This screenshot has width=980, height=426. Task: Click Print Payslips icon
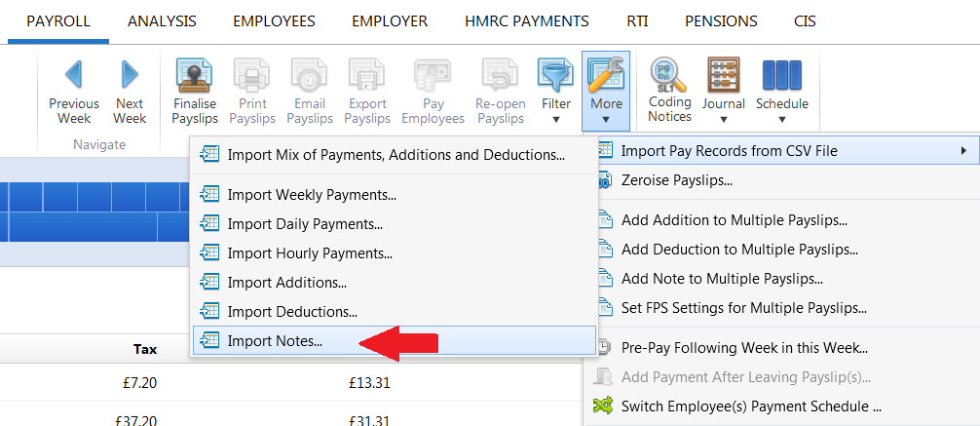(252, 74)
